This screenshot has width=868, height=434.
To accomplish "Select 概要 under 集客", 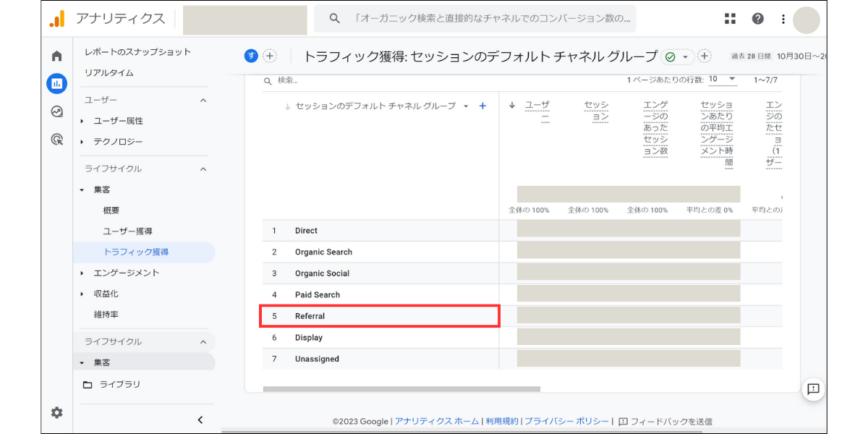I will 111,210.
